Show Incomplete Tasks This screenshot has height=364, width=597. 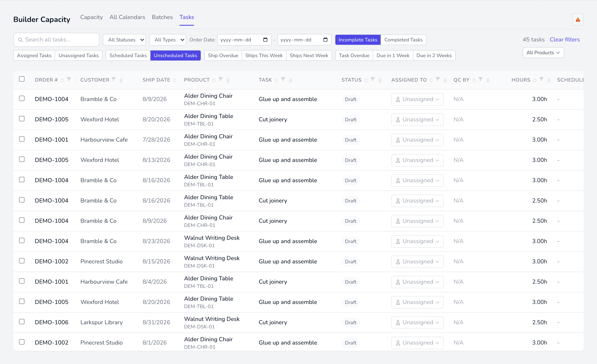358,40
